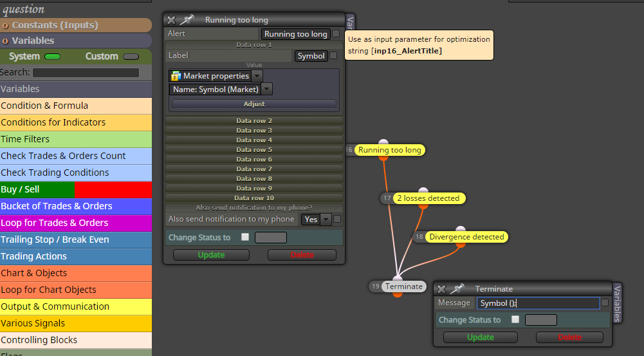Open Various Signals category
The image size is (644, 356).
click(75, 324)
